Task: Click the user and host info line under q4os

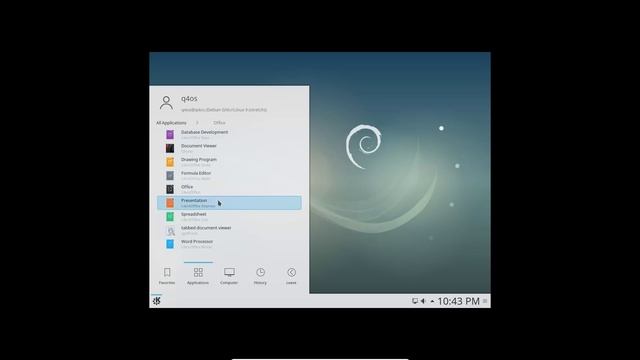Action: pyautogui.click(x=224, y=110)
